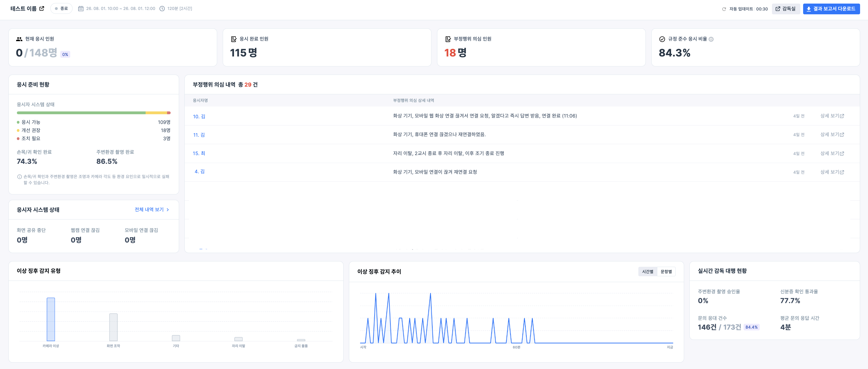Open the 감독실 page
Image resolution: width=868 pixels, height=369 pixels.
point(786,9)
